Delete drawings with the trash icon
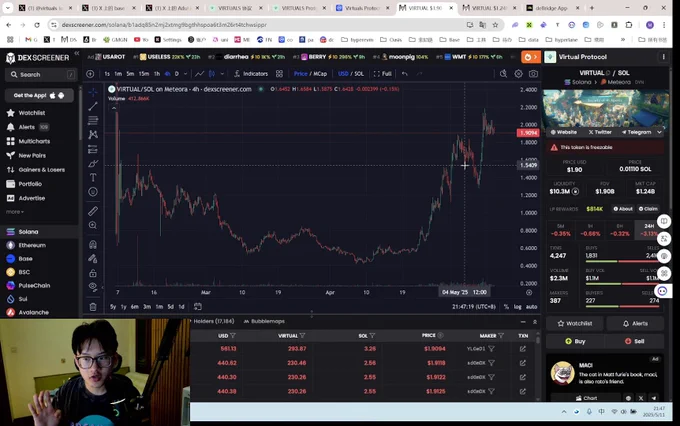Viewport: 680px width, 426px height. coord(93,307)
